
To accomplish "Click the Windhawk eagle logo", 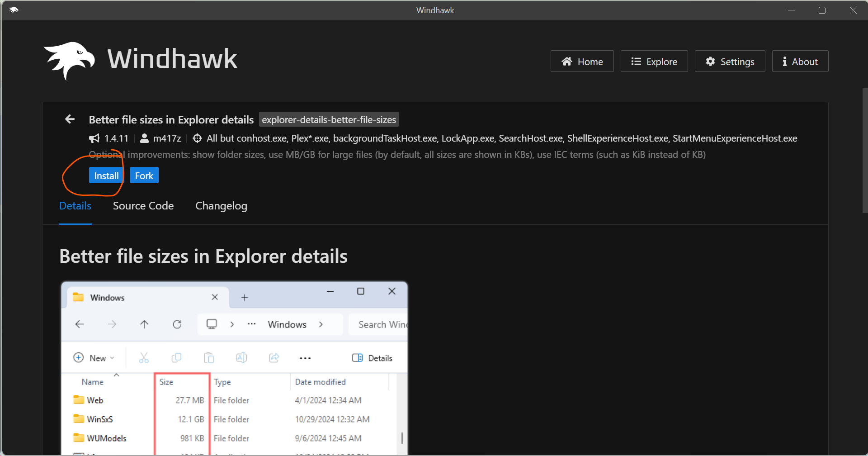I will click(x=69, y=61).
